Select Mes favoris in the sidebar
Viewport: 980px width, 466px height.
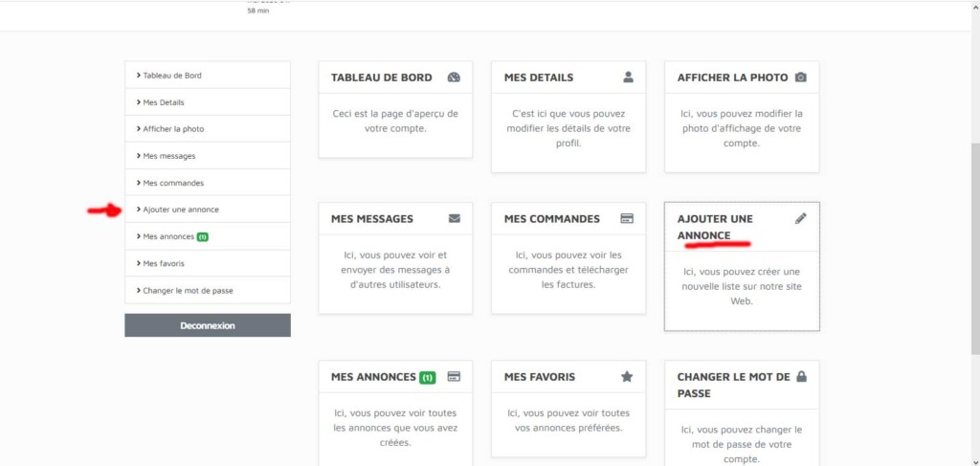(x=208, y=263)
